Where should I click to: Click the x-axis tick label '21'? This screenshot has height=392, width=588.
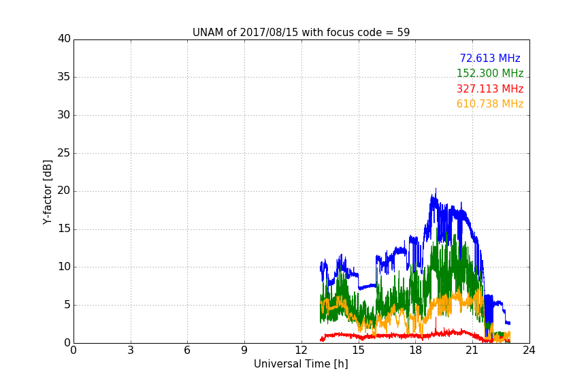pyautogui.click(x=472, y=350)
